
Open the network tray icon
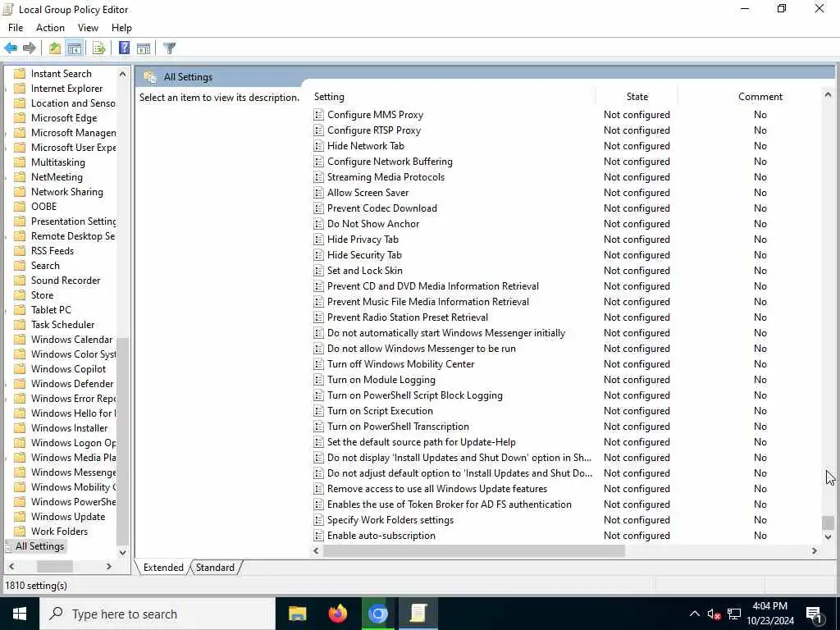coord(734,614)
